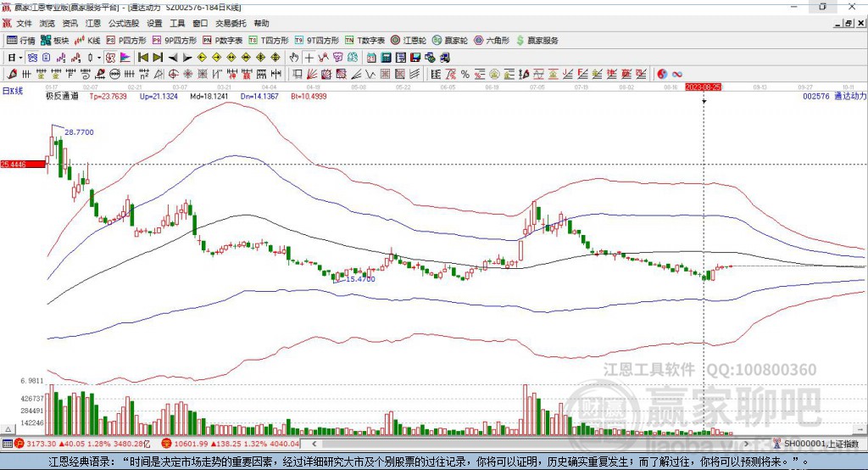Click the Bt=10.4999 indicator value
Image resolution: width=868 pixels, height=470 pixels.
[309, 96]
